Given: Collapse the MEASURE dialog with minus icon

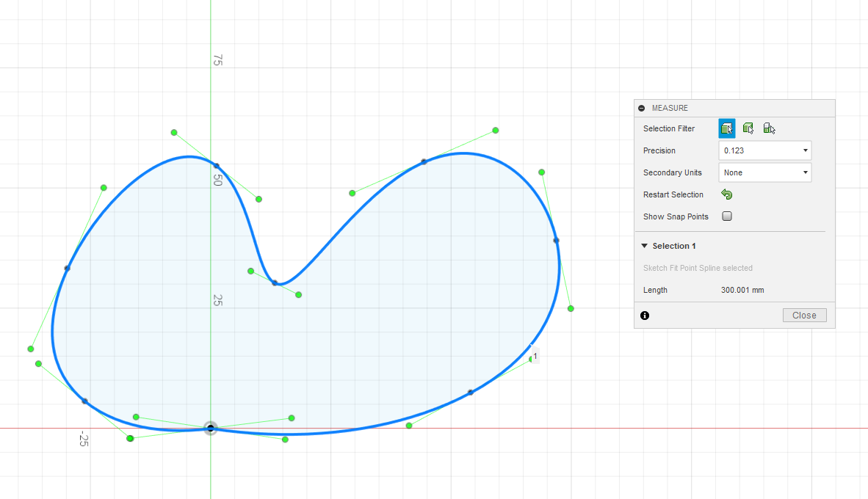Looking at the screenshot, I should [642, 109].
